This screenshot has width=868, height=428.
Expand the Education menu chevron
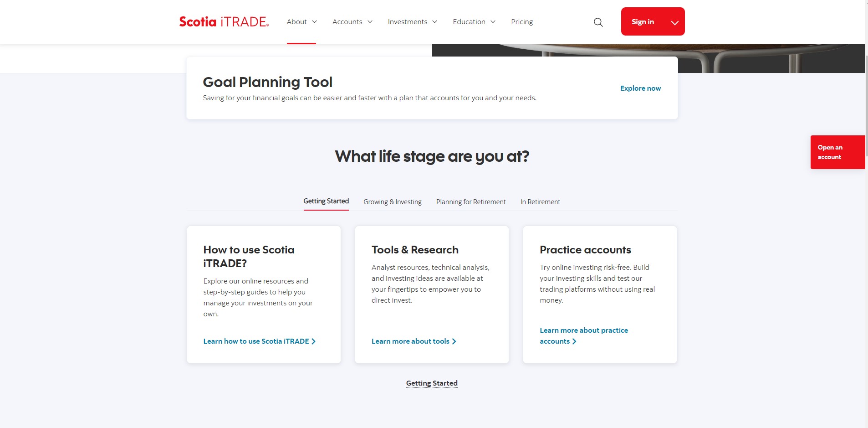493,22
